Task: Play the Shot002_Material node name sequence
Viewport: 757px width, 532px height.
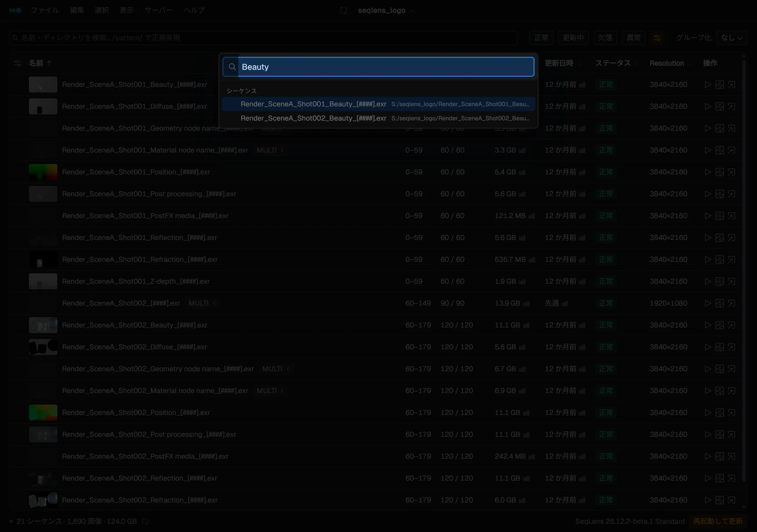Action: 708,391
